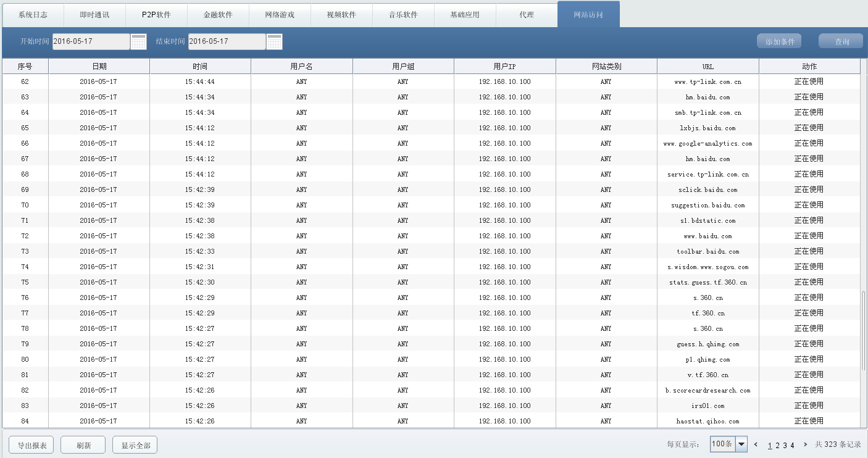Go to the next page arrow
Screen dimensions: 868x458
[805, 445]
